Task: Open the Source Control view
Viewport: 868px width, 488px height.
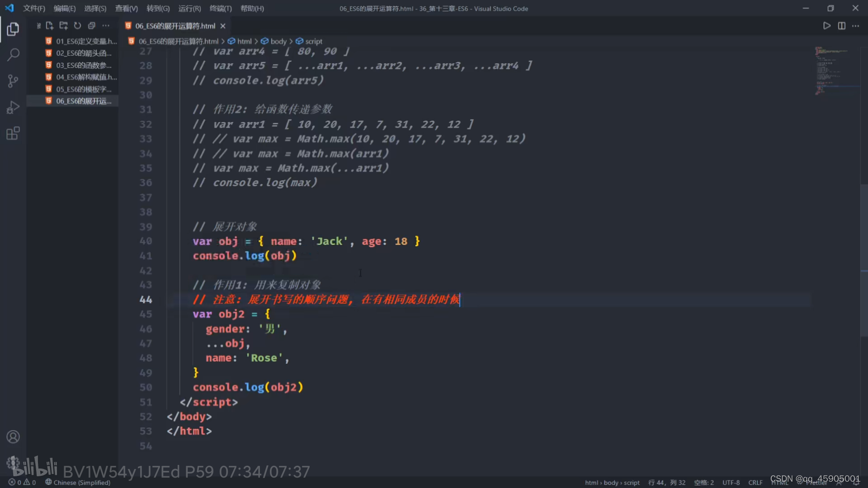Action: 13,81
